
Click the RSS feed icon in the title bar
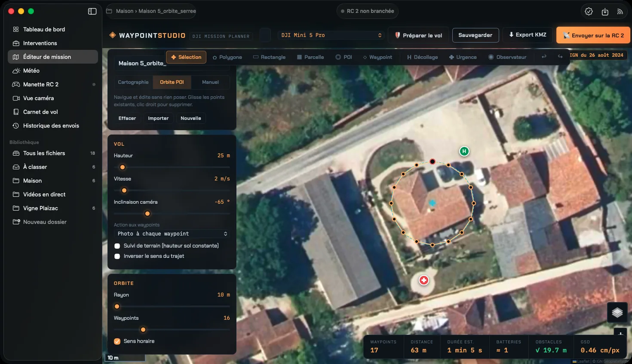pyautogui.click(x=620, y=12)
